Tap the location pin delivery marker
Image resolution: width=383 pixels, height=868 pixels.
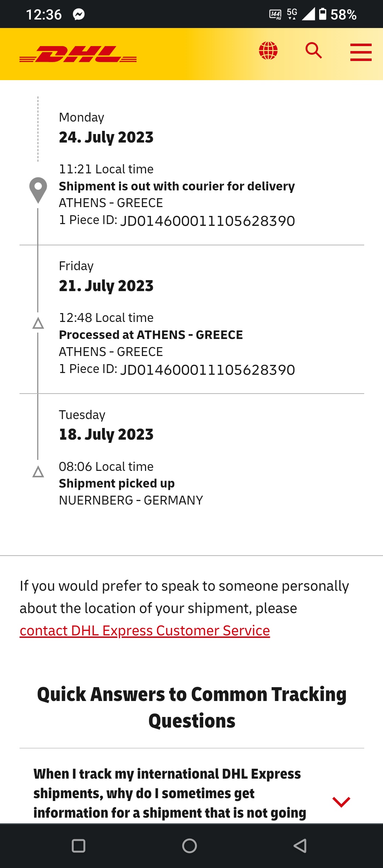[38, 190]
